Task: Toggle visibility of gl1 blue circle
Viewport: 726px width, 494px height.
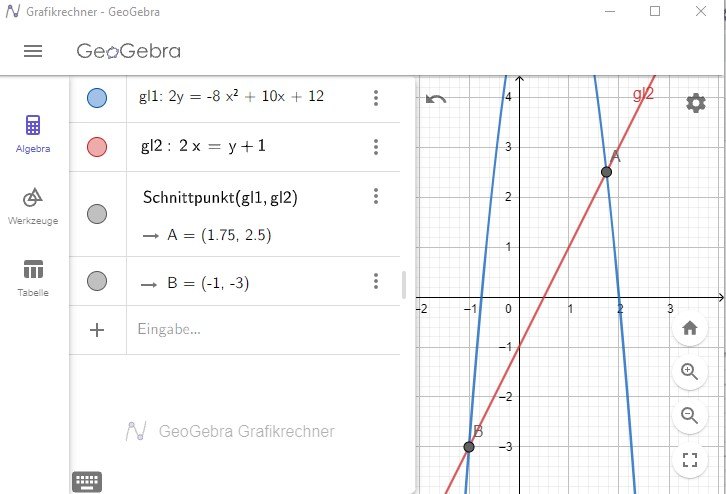Action: point(97,98)
